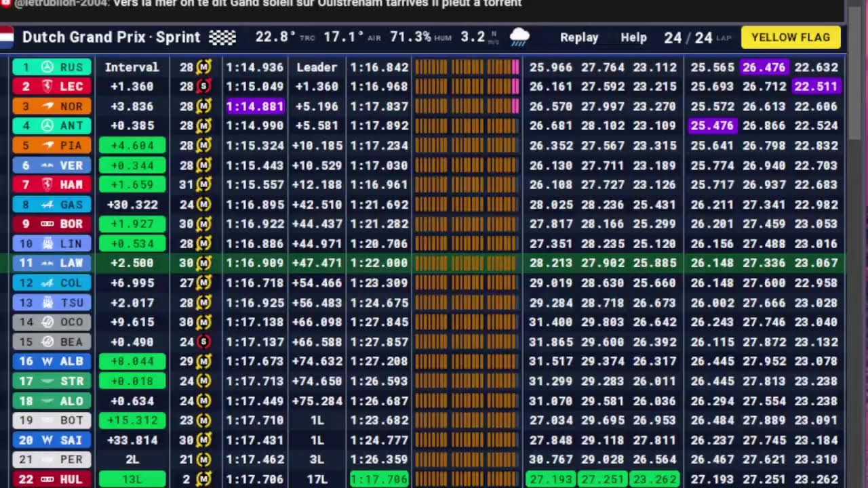
Task: Click the 2L interval in PER row
Action: [x=132, y=460]
